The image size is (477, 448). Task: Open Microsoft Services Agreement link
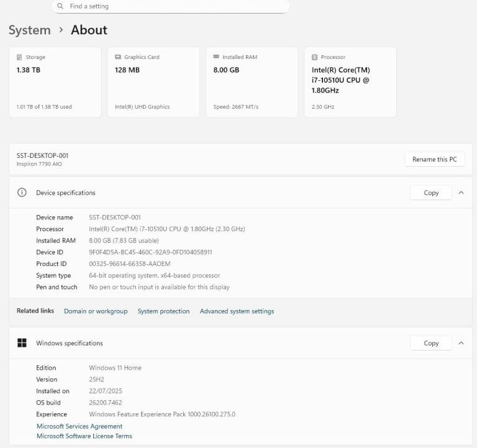(x=79, y=426)
